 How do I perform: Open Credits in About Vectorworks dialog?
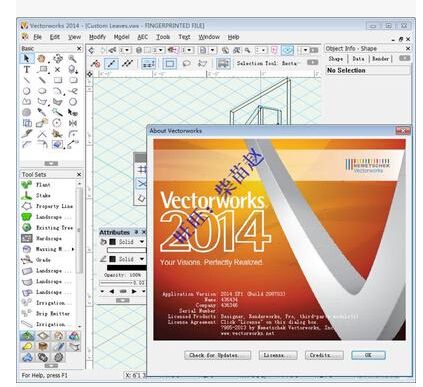pyautogui.click(x=324, y=355)
